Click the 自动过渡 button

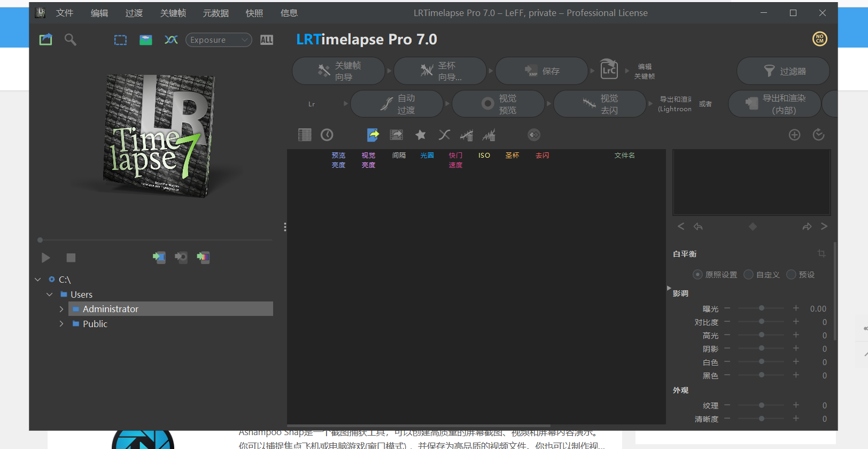click(x=397, y=104)
